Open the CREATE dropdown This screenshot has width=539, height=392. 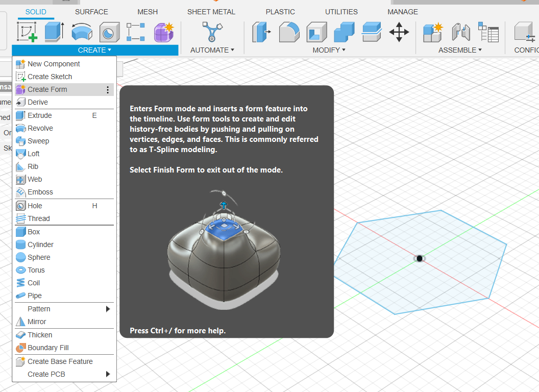point(94,50)
